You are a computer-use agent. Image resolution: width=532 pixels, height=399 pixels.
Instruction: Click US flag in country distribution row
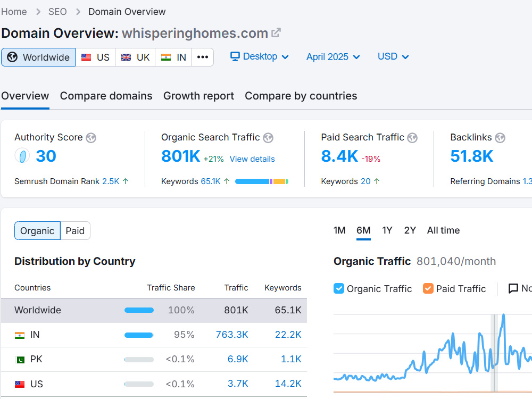click(20, 384)
